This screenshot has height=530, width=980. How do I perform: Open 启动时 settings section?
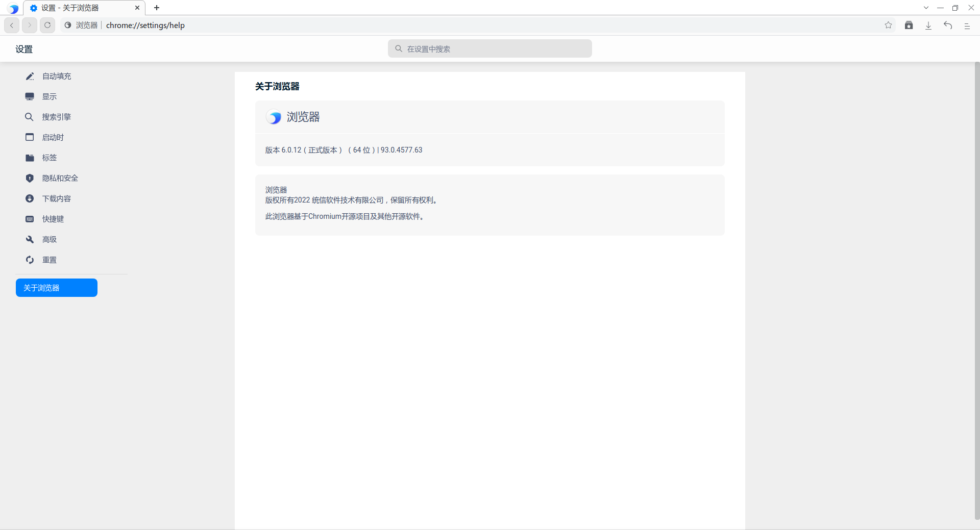tap(53, 137)
